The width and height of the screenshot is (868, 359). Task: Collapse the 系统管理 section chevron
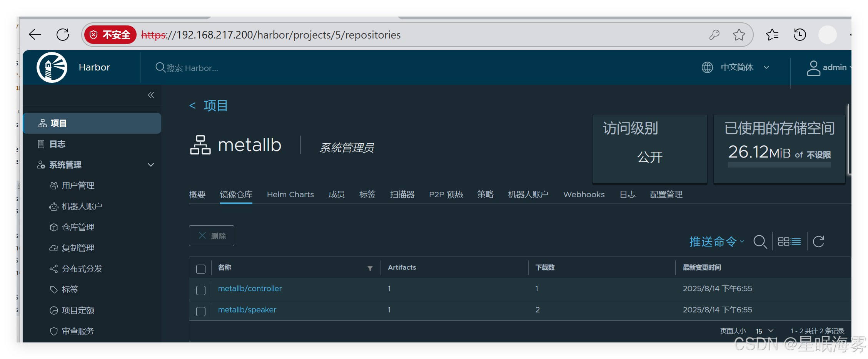click(x=151, y=165)
